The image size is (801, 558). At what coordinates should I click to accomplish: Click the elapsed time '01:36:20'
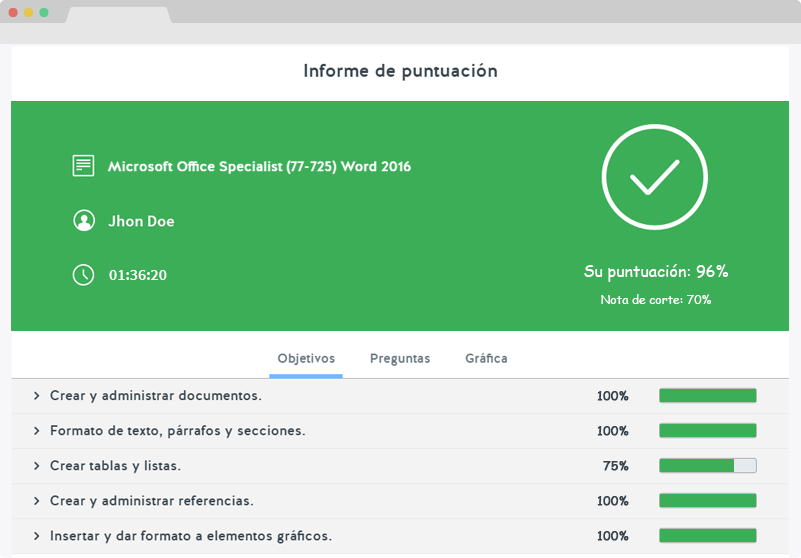point(138,275)
